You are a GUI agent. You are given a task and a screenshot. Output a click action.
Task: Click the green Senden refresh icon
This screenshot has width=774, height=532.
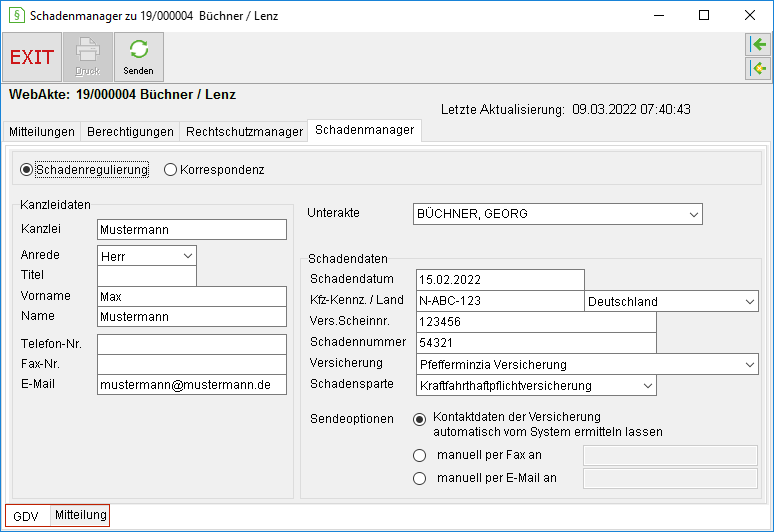(x=139, y=57)
